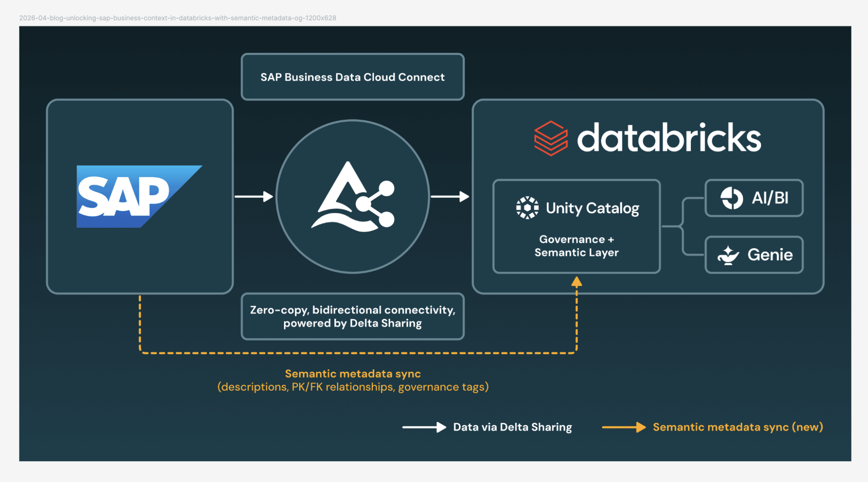Click the image filename caption at top
868x482 pixels.
coord(178,18)
